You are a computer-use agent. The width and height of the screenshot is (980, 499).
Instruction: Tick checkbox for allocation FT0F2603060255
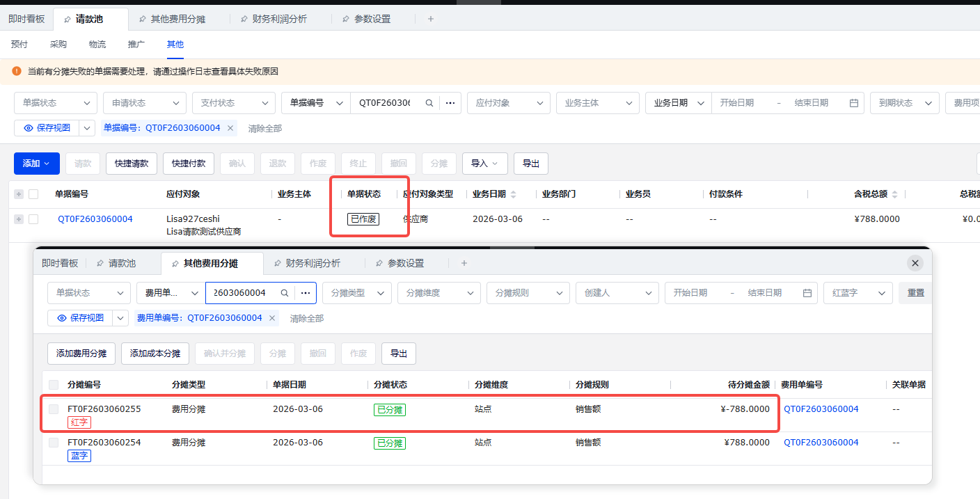[54, 409]
